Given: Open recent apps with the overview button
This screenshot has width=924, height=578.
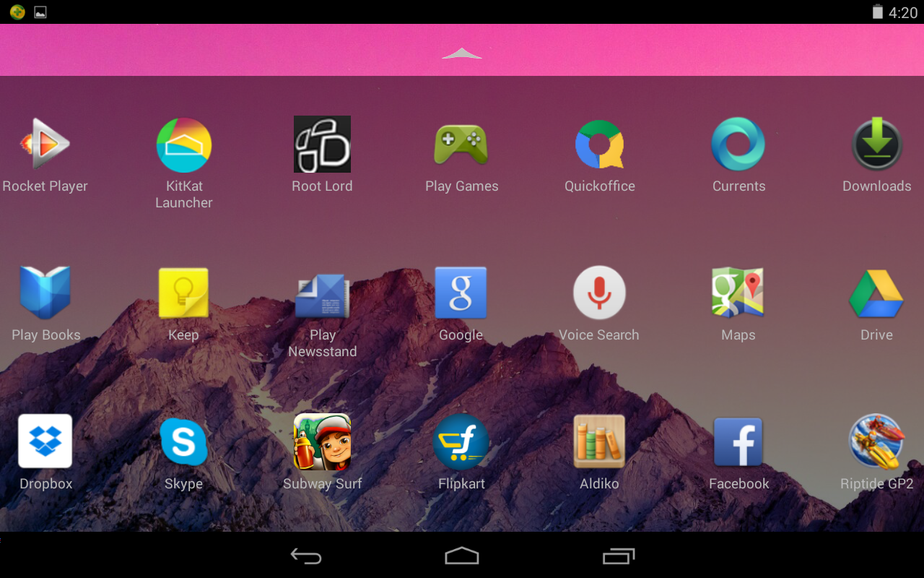Looking at the screenshot, I should point(619,556).
